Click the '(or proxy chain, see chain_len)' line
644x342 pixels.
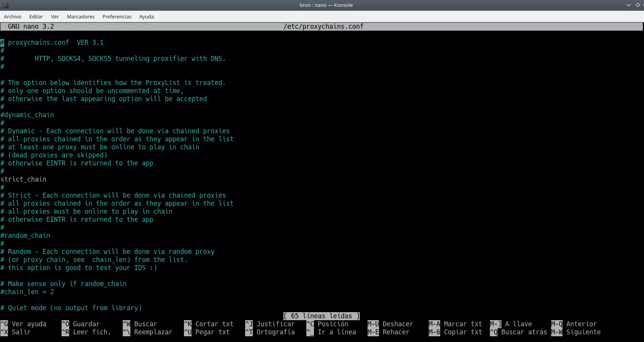point(94,260)
